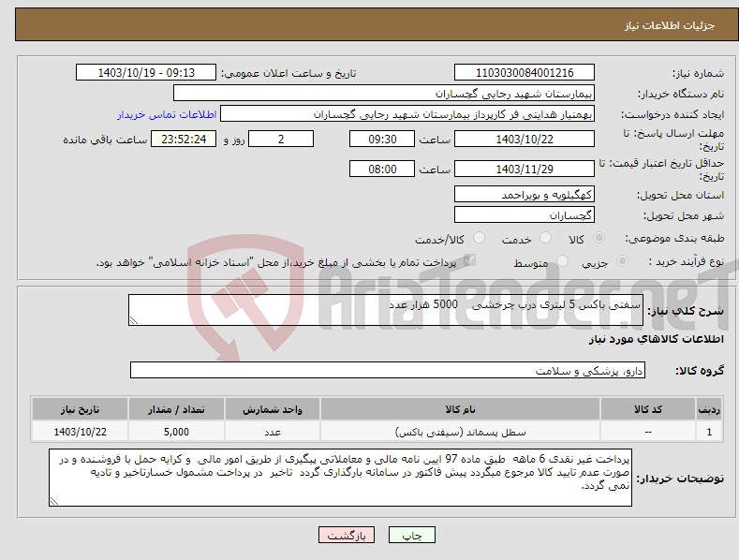
Task: Click the جزئیات اطلاعات نیاز header title
Action: (670, 25)
